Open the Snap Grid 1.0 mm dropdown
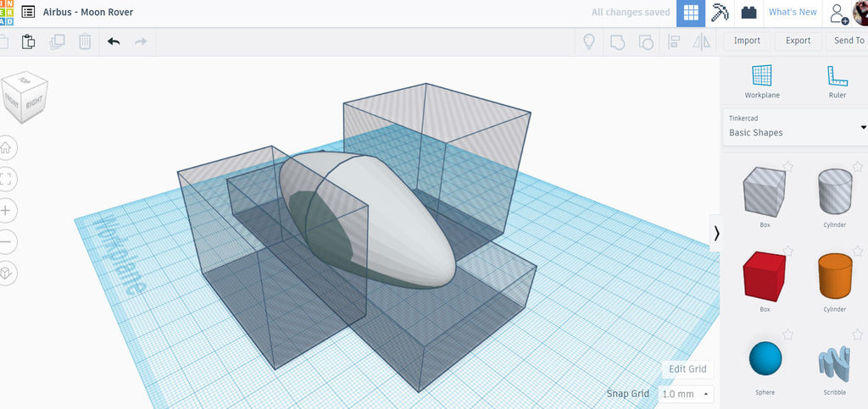Screen dimensions: 868x409 [686, 394]
